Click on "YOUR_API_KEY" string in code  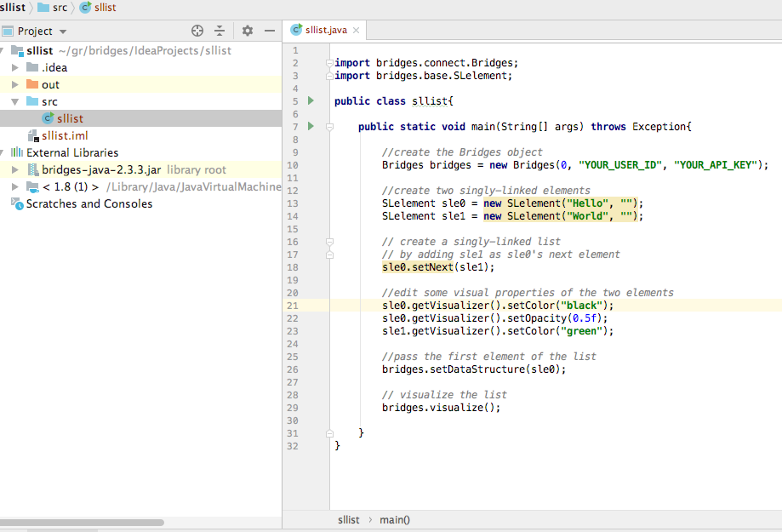[716, 164]
